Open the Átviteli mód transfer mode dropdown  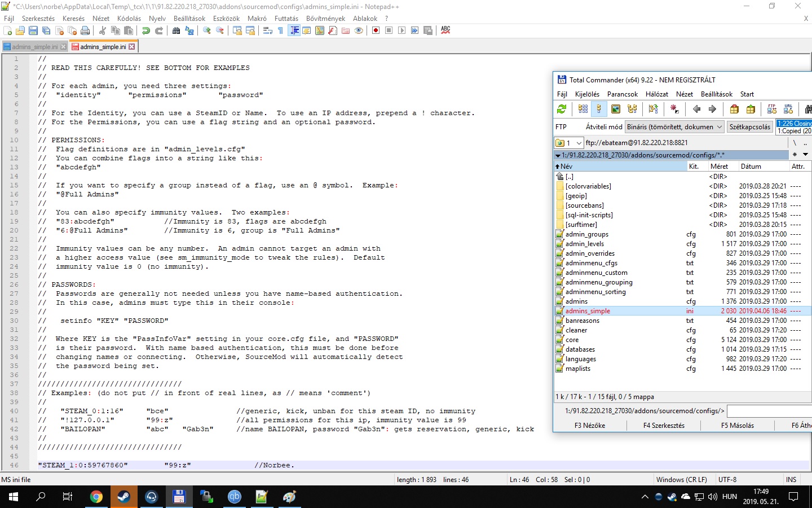674,127
